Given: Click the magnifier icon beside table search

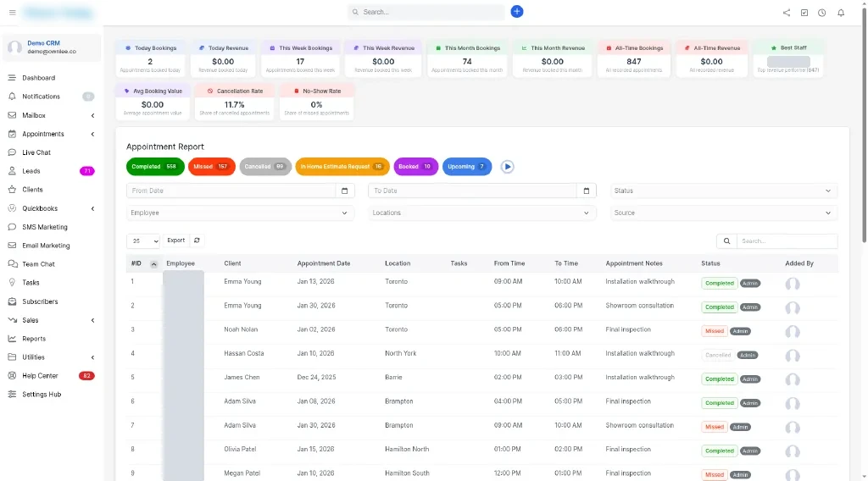Looking at the screenshot, I should click(726, 241).
